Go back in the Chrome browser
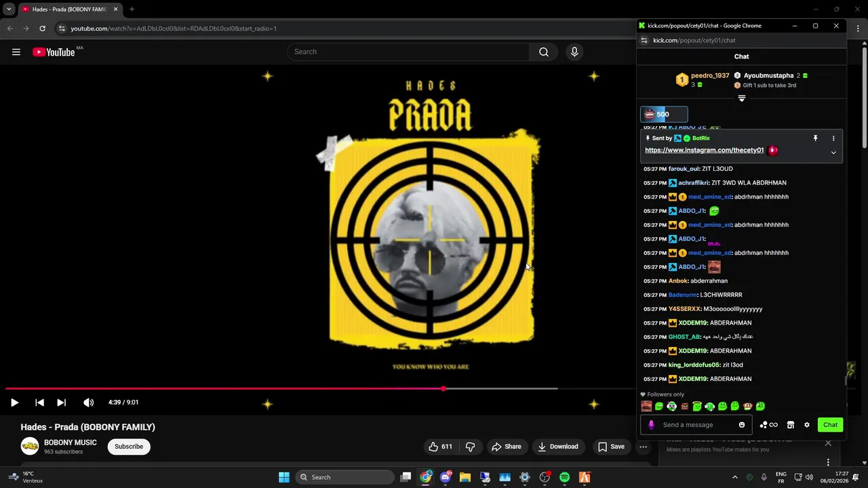868x488 pixels. pyautogui.click(x=9, y=28)
